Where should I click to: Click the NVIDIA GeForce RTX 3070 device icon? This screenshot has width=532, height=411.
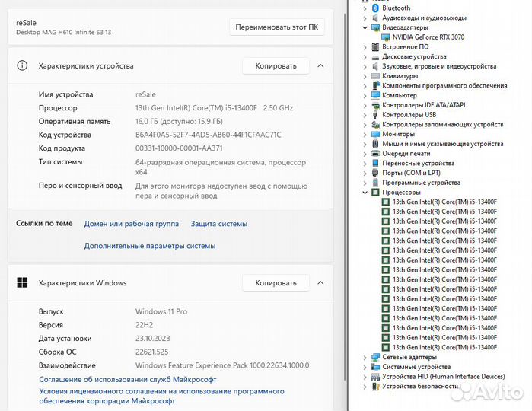pos(386,37)
